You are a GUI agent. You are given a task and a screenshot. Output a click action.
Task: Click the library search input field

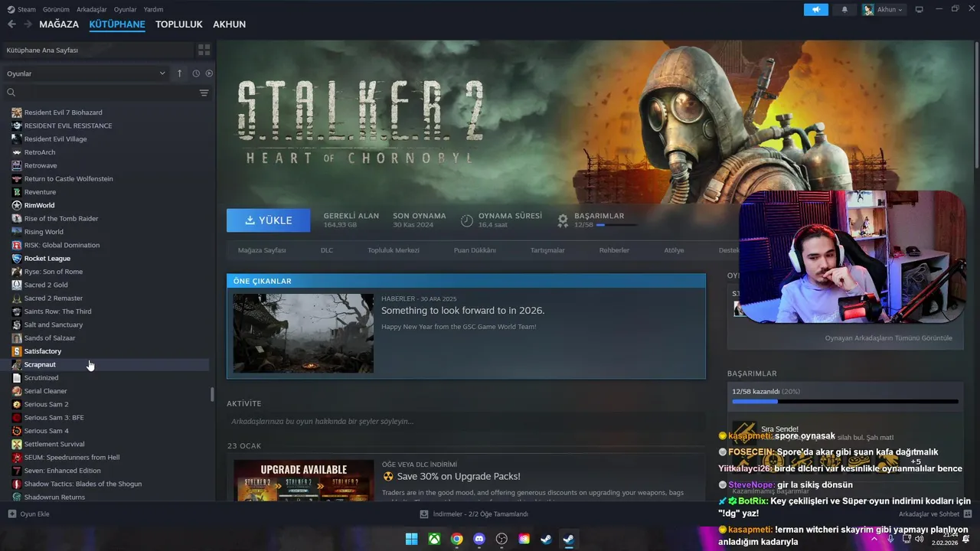click(x=106, y=93)
